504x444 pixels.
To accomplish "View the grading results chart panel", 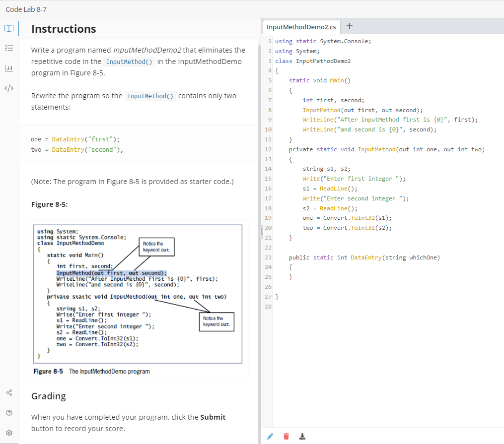I will [x=9, y=68].
